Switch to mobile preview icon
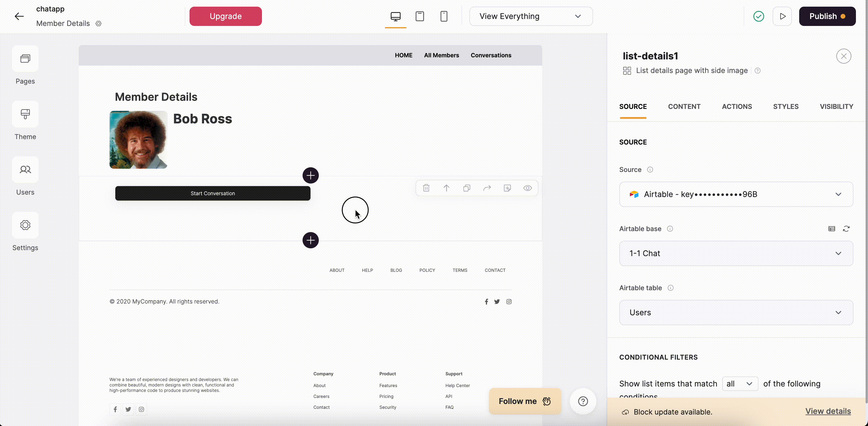 444,16
